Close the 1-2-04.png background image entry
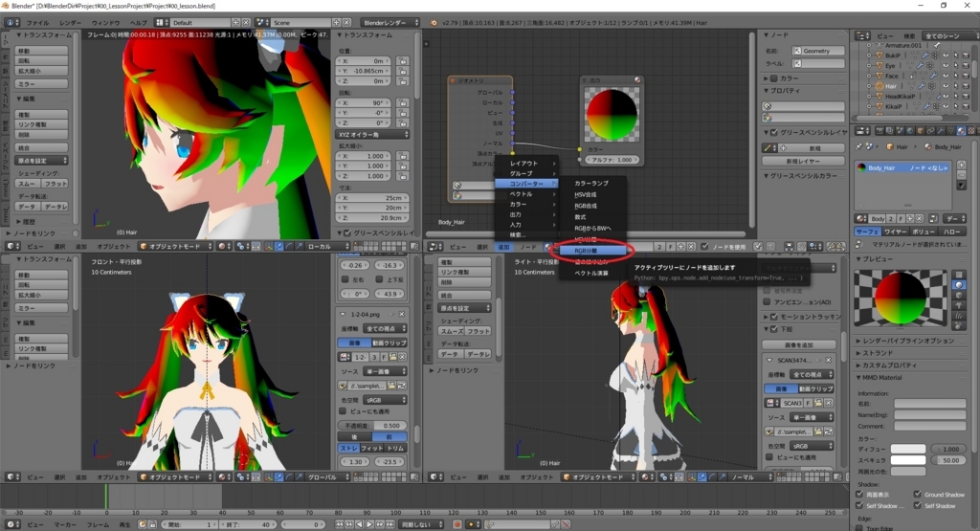 click(402, 314)
